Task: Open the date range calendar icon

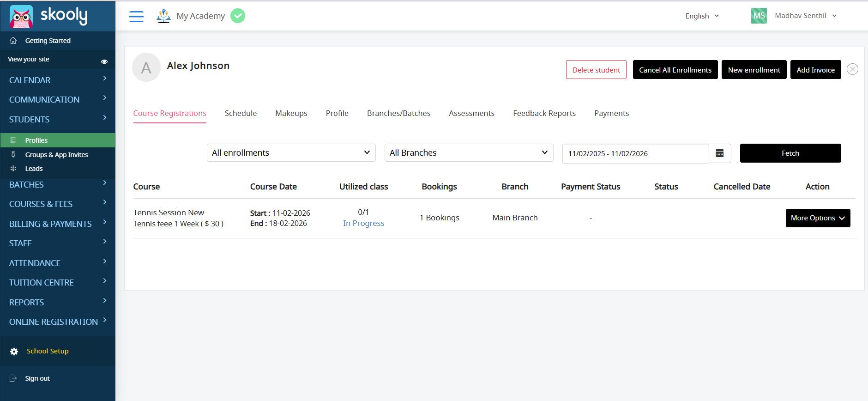Action: [719, 153]
